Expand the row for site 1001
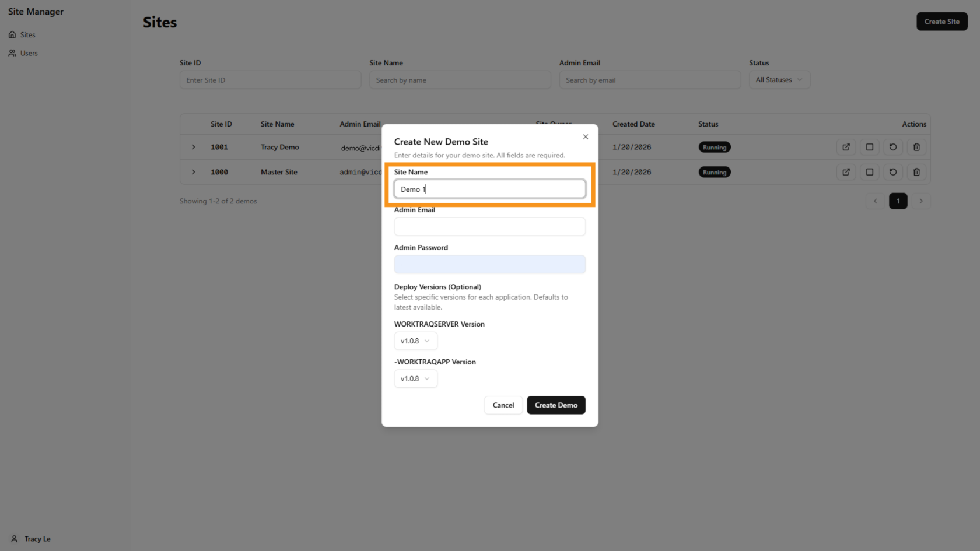This screenshot has height=551, width=980. (193, 147)
